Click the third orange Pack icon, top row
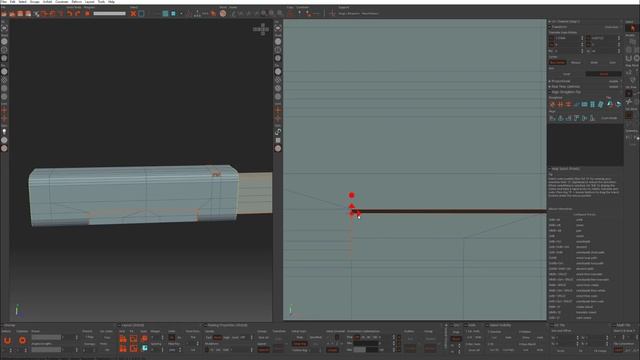The height and width of the screenshot is (360, 640). click(x=144, y=339)
